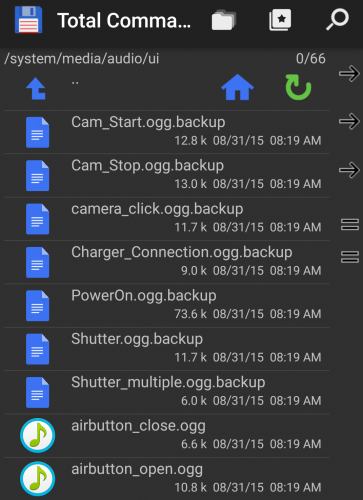Screen dimensions: 363x500
Task: Tap the lower equals sign side button
Action: 350,257
